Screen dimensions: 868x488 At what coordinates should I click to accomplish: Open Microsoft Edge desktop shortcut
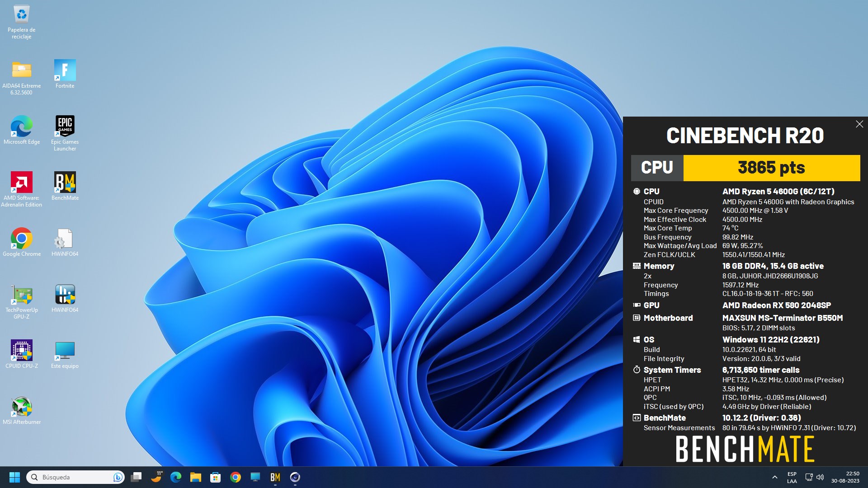tap(21, 130)
